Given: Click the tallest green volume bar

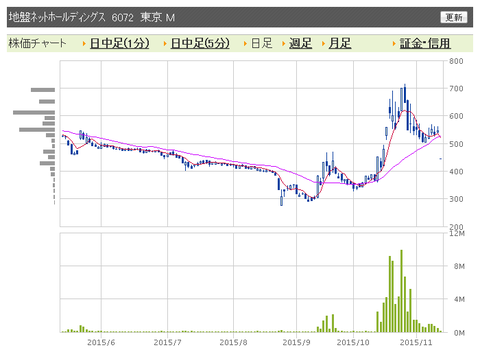Looking at the screenshot, I should (402, 291).
